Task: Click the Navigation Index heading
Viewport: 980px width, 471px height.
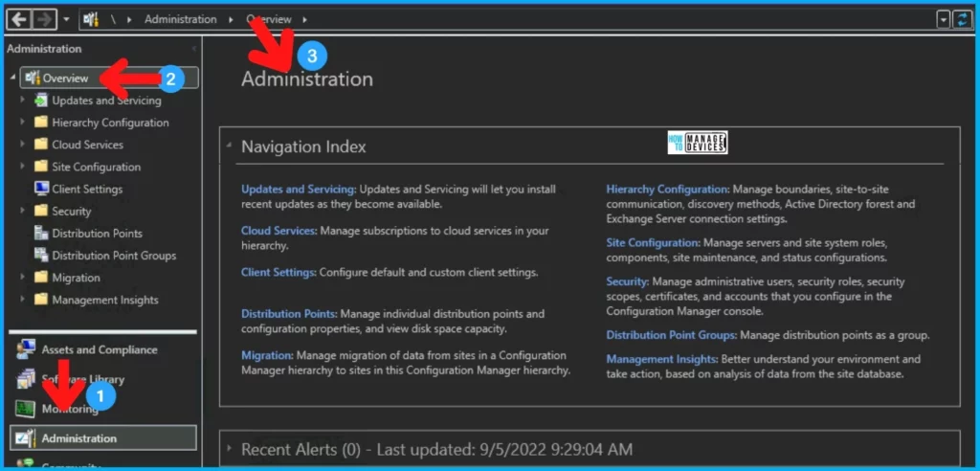Action: (303, 146)
